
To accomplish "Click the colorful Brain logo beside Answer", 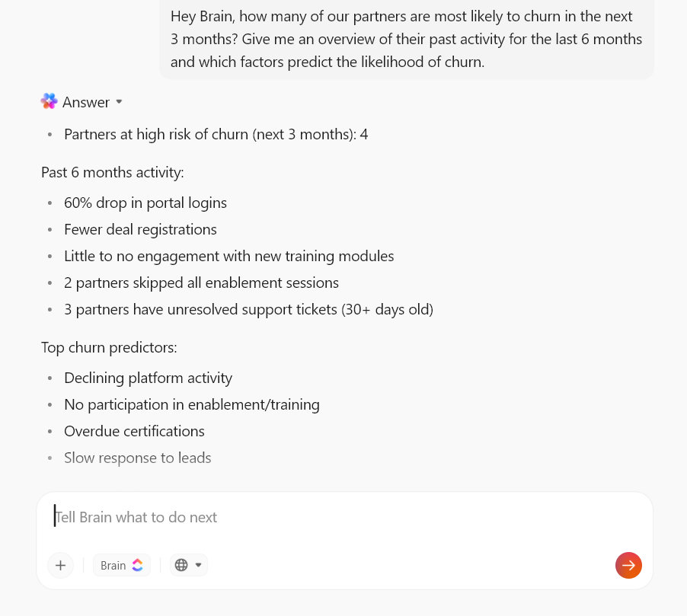I will coord(50,101).
